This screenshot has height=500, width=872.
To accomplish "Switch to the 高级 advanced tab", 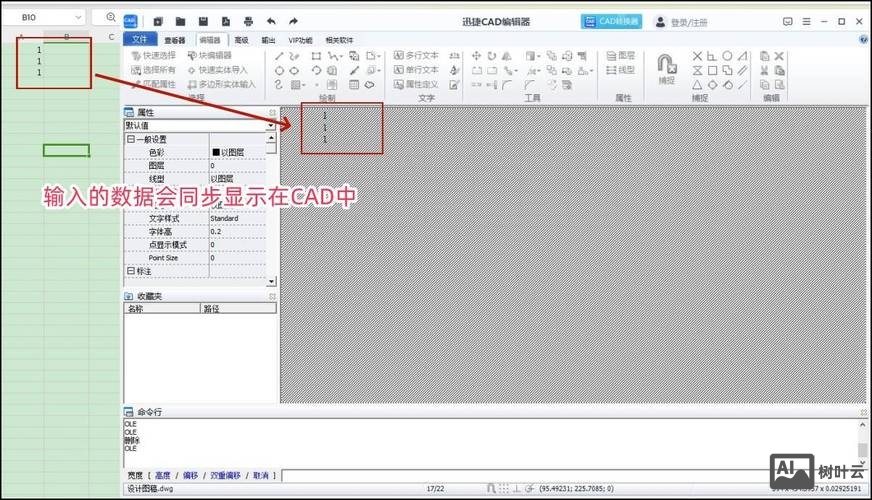I will pyautogui.click(x=241, y=40).
